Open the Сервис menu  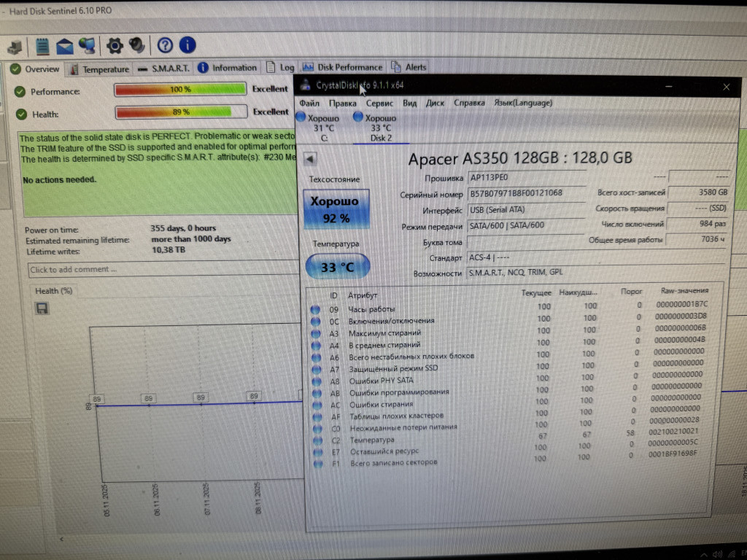pos(379,103)
